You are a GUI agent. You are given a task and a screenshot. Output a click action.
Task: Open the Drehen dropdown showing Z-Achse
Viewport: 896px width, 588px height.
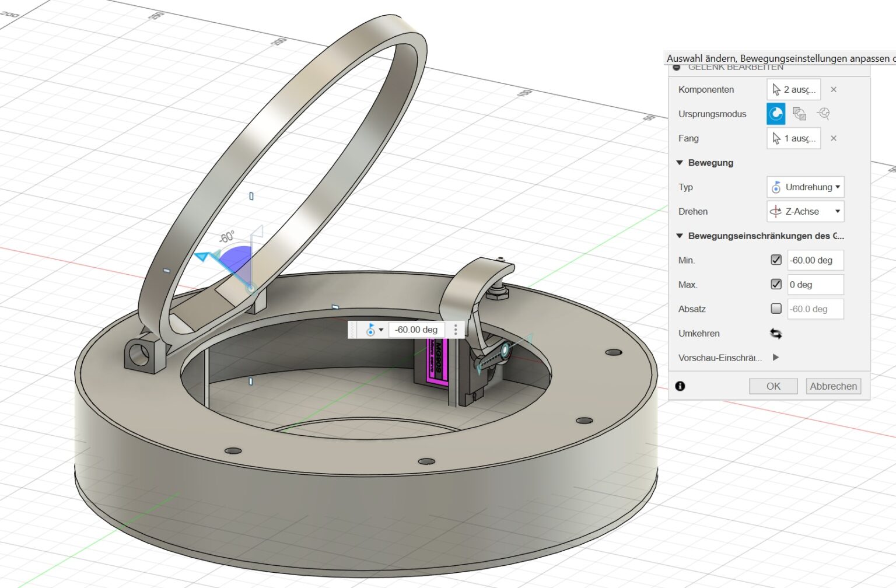coord(806,212)
